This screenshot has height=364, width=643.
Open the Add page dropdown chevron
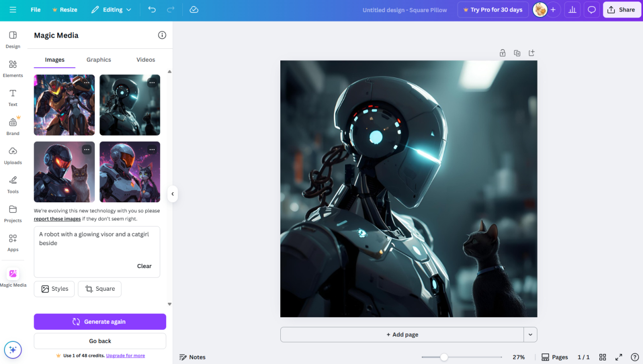click(x=530, y=334)
